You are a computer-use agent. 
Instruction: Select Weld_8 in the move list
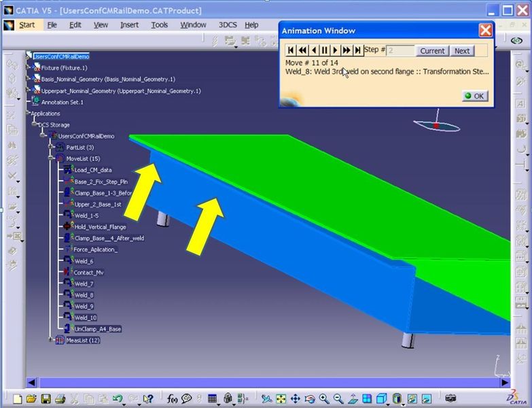click(x=84, y=295)
